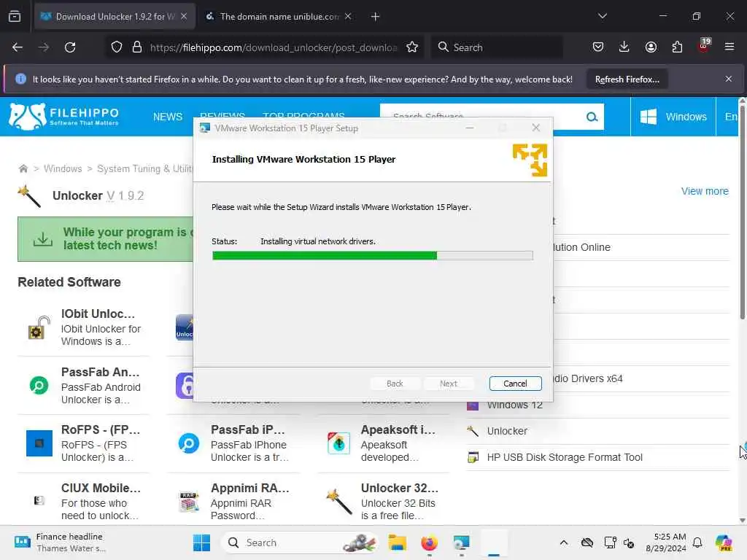Open File Explorer from taskbar

coord(397,542)
